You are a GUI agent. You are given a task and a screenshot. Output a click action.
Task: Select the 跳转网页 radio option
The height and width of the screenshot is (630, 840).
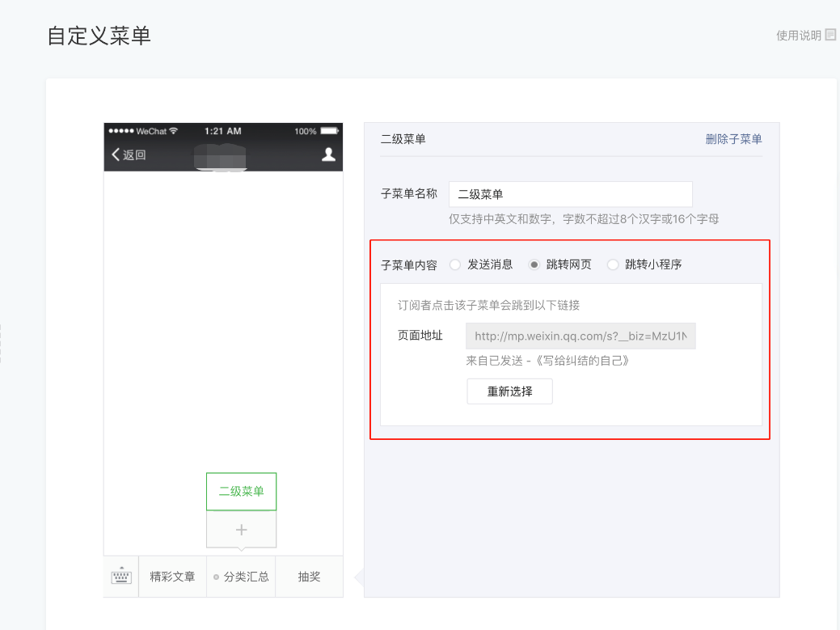[534, 264]
